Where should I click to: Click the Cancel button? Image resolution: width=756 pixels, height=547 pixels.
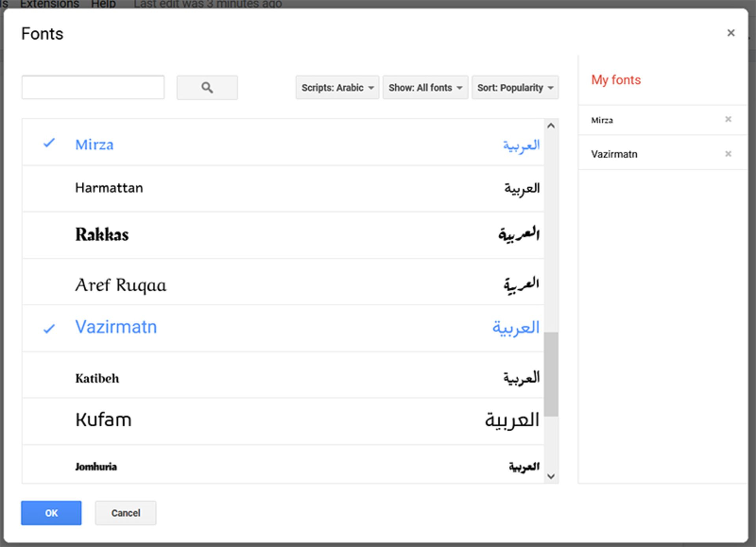pos(125,513)
